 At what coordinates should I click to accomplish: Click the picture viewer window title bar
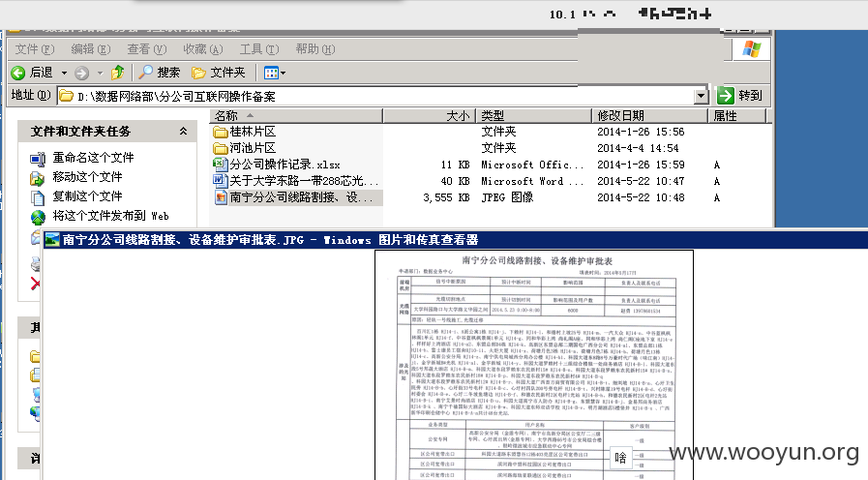pyautogui.click(x=456, y=240)
